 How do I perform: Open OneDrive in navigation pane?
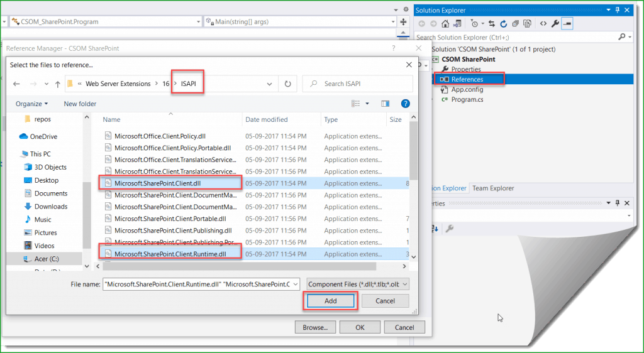(43, 136)
